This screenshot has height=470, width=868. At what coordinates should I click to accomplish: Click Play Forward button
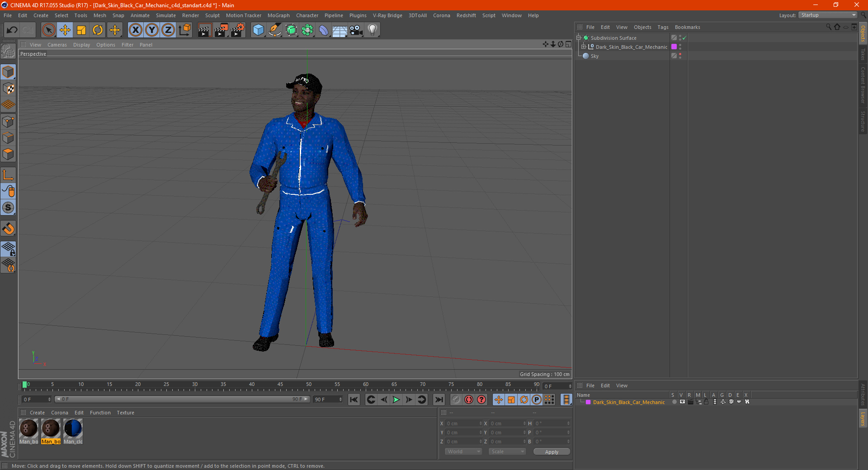(x=396, y=399)
